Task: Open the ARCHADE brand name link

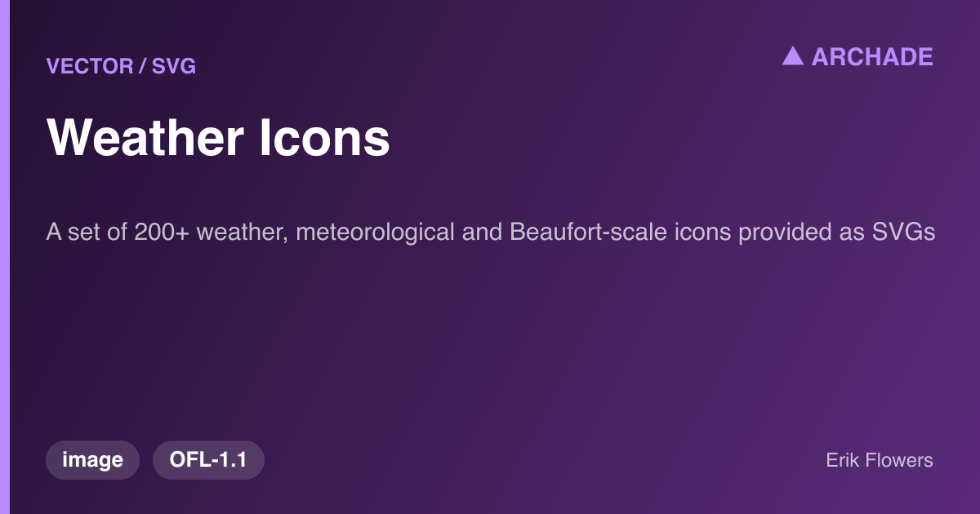Action: click(872, 56)
